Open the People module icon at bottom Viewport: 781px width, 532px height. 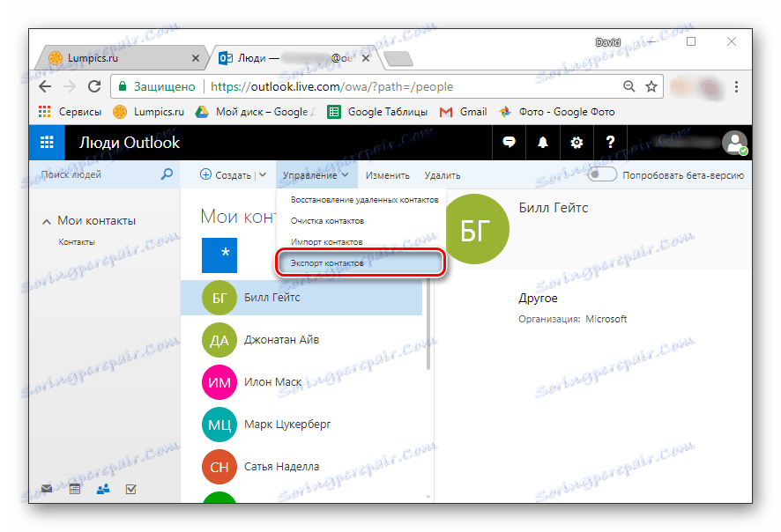tap(103, 489)
